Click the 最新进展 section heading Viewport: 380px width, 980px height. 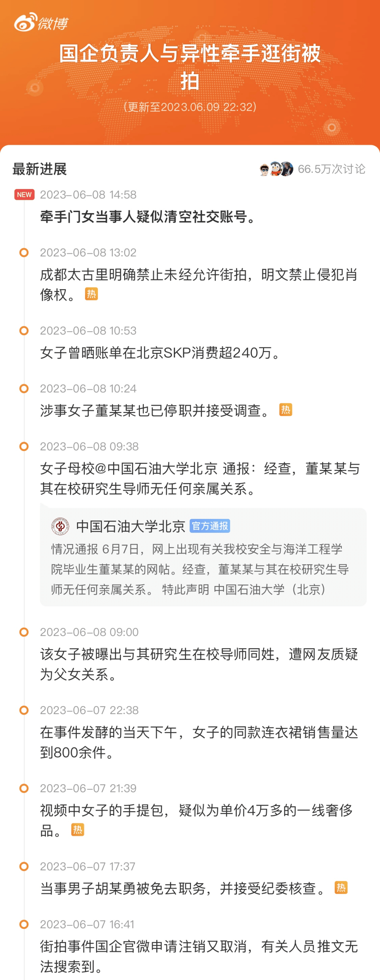40,169
